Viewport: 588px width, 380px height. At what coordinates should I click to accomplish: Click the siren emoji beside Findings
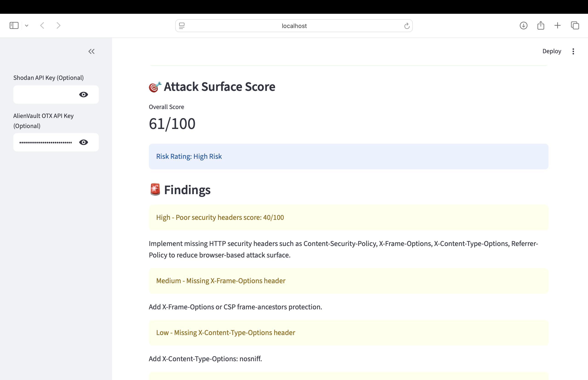pyautogui.click(x=155, y=190)
